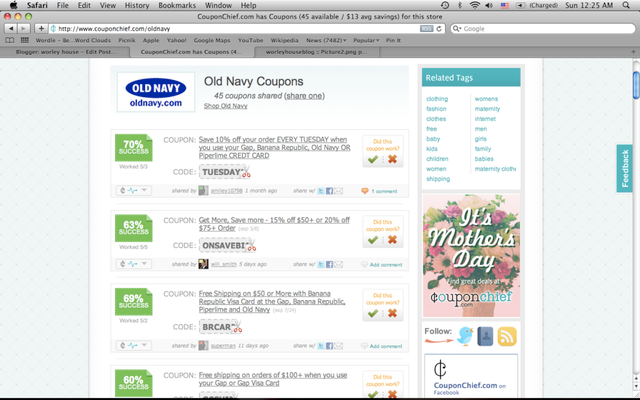This screenshot has width=640, height=400.
Task: Share the BRCARD coupon on Twitter
Action: point(321,346)
